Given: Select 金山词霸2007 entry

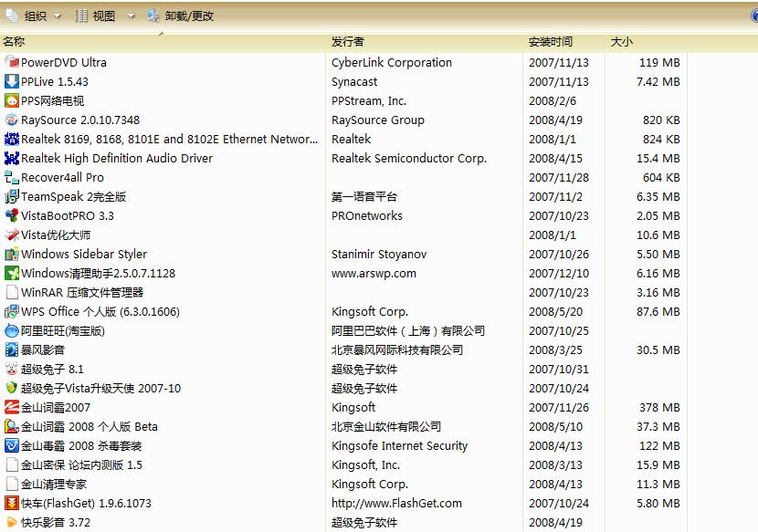Looking at the screenshot, I should coord(56,407).
